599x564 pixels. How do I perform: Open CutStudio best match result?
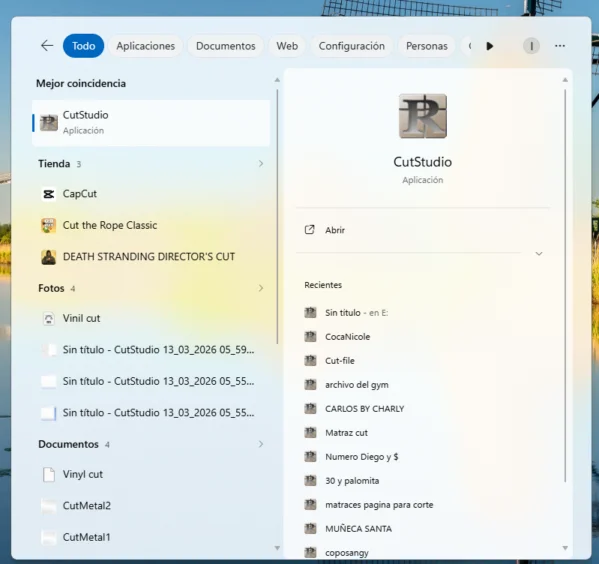pos(151,123)
